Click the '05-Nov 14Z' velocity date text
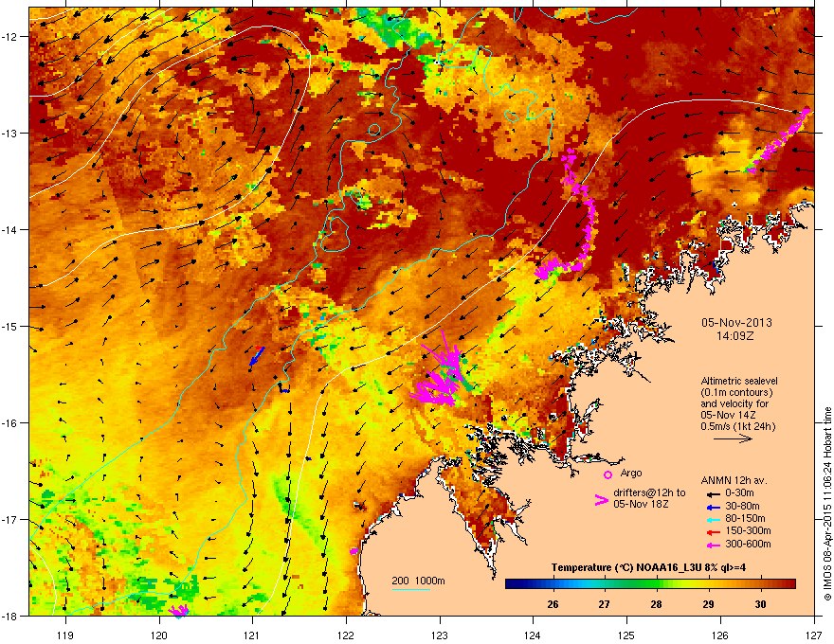 point(728,415)
